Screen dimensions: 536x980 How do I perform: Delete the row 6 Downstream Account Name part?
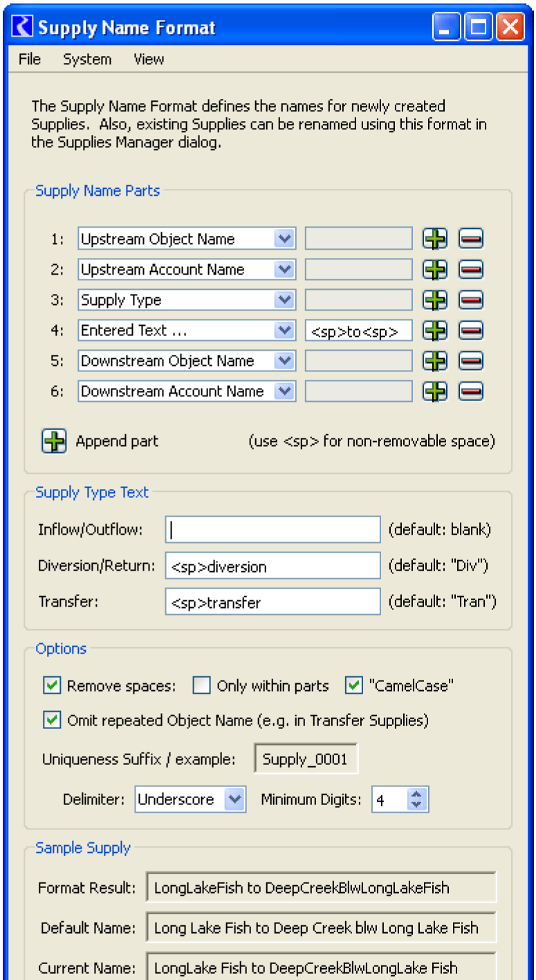[x=471, y=391]
